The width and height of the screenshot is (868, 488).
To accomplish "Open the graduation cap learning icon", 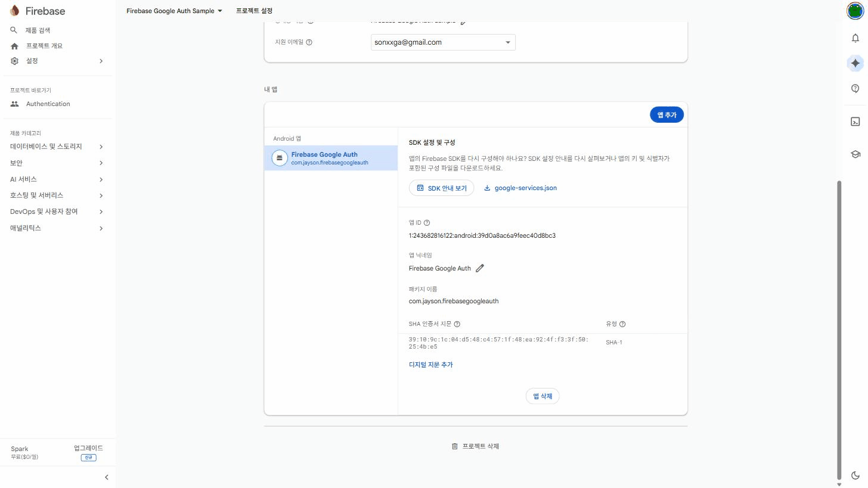I will click(855, 154).
